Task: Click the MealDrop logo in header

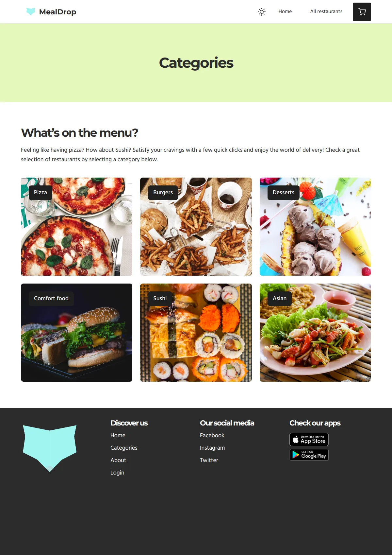Action: click(x=51, y=12)
